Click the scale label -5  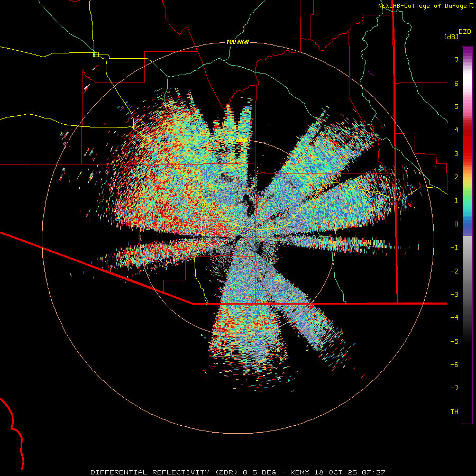tap(454, 342)
